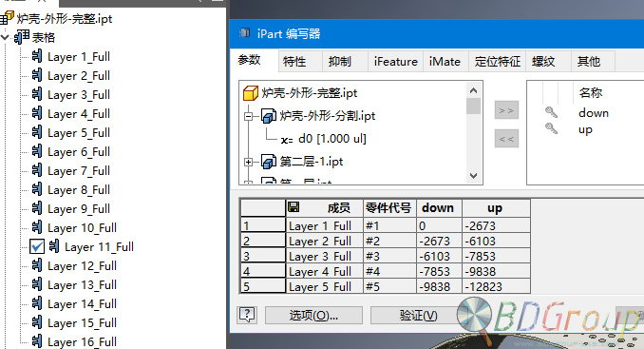Screen dimensions: 644x349
Task: Click the help question mark icon button
Action: point(247,316)
